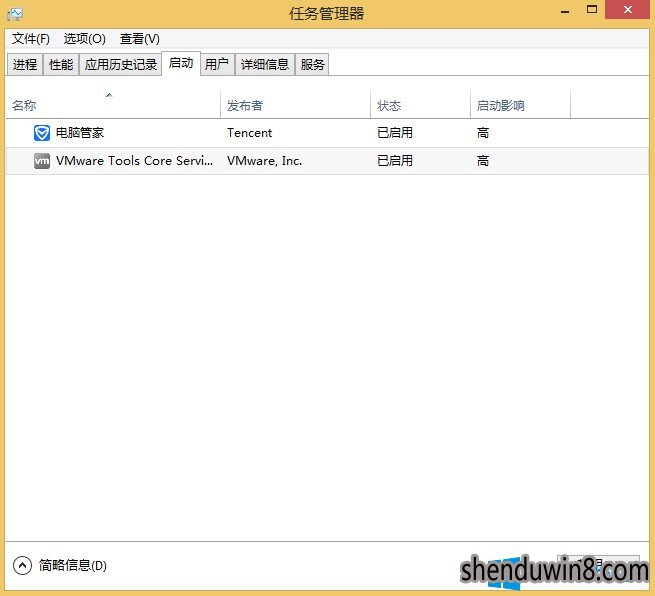655x596 pixels.
Task: Click 已启用 status in the VMware row
Action: [x=395, y=161]
